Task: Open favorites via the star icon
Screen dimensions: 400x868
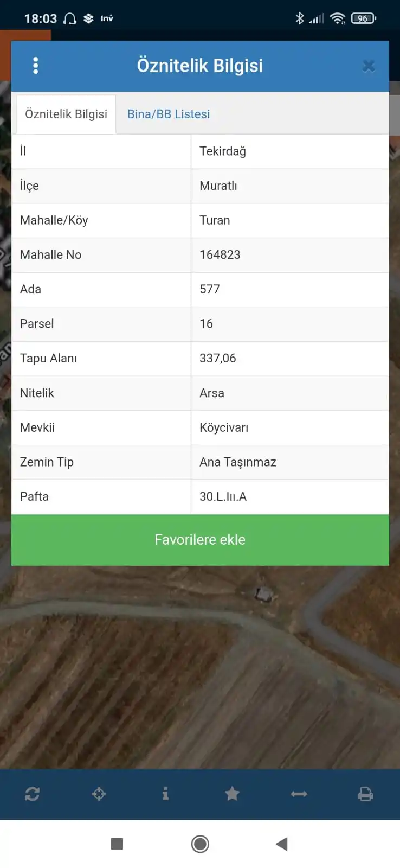Action: pos(232,794)
